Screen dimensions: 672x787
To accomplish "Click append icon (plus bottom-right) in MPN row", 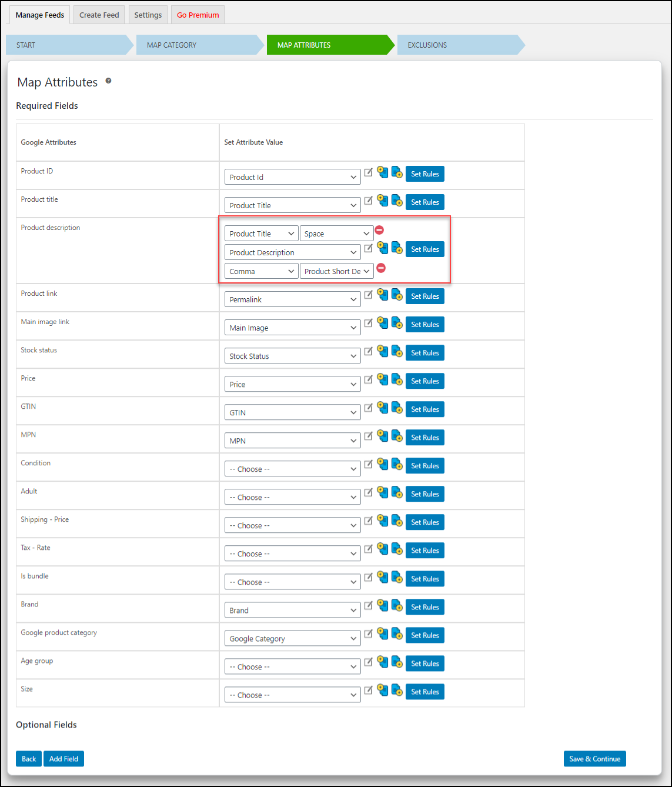I will [397, 436].
